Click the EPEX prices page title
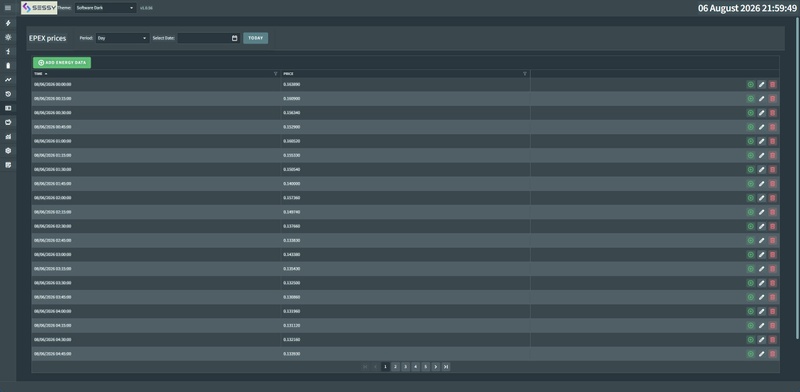Image resolution: width=800 pixels, height=392 pixels. pyautogui.click(x=47, y=38)
